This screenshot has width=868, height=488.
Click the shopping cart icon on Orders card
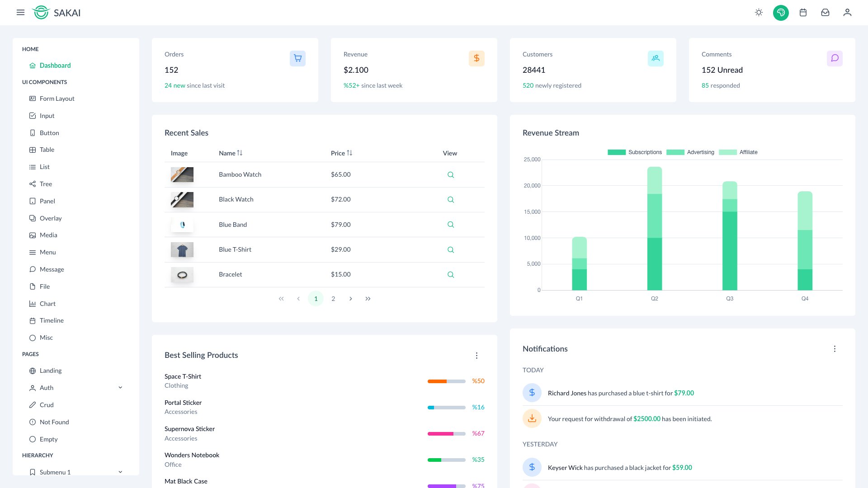coord(297,58)
